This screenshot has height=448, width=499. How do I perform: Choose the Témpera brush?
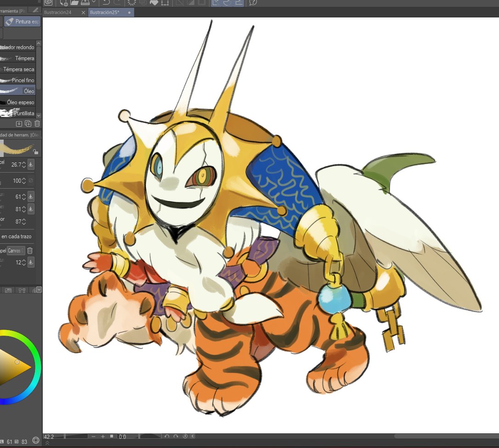17,58
